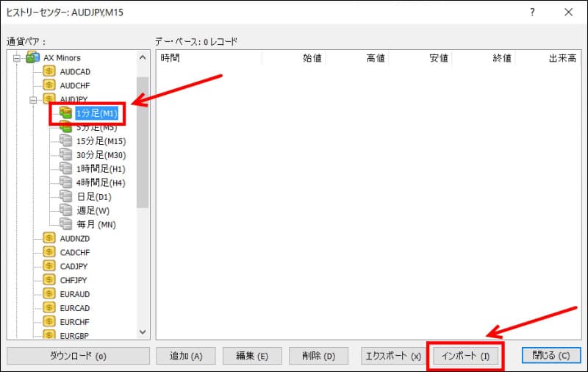Select the AUDCAD symbol label
Screen dimensions: 588x372
coord(75,71)
